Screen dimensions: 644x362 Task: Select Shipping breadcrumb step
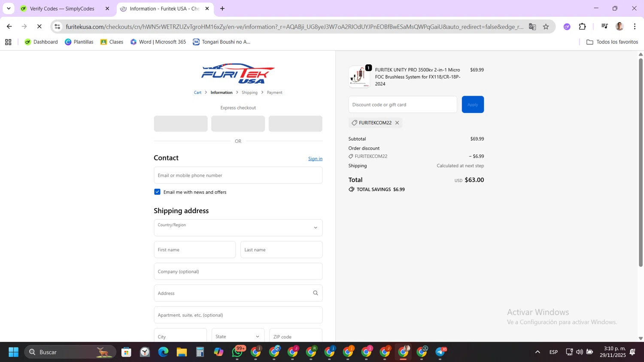tap(249, 93)
